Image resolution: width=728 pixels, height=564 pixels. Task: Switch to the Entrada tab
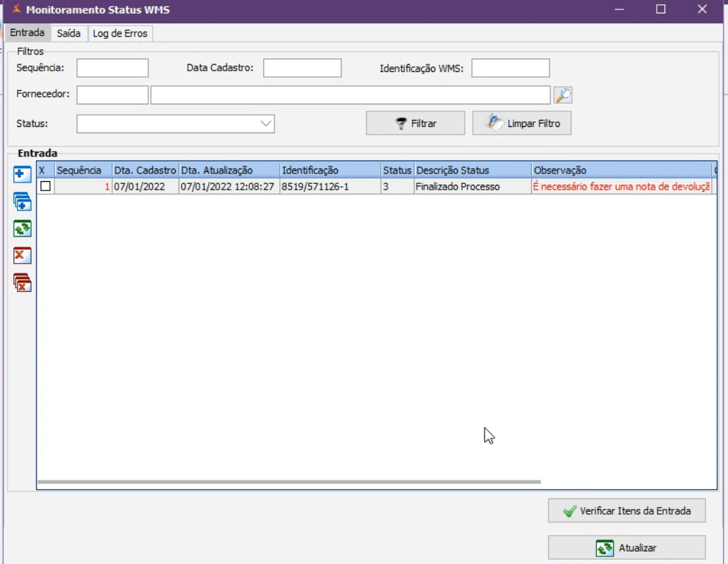pos(28,32)
